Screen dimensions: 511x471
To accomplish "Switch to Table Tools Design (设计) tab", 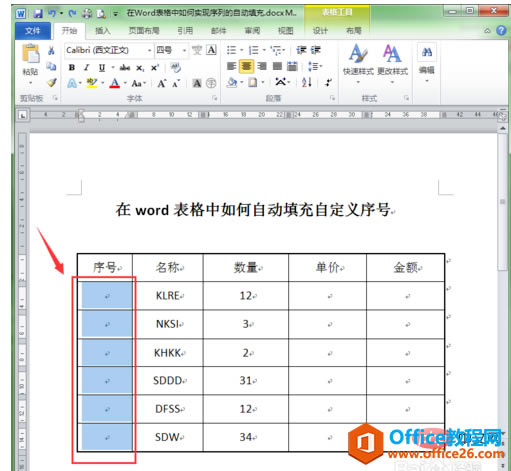I will point(320,31).
